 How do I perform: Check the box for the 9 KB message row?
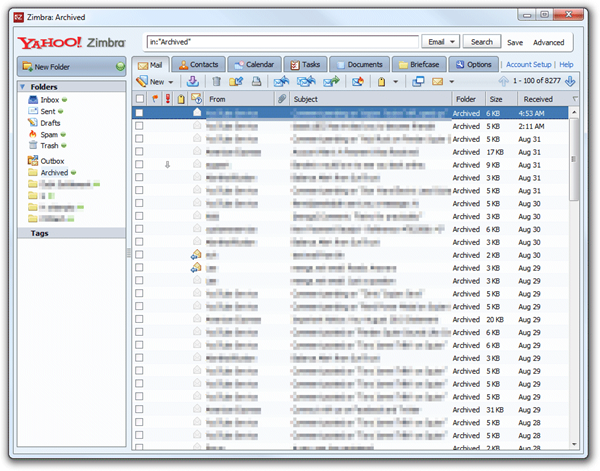coord(139,165)
